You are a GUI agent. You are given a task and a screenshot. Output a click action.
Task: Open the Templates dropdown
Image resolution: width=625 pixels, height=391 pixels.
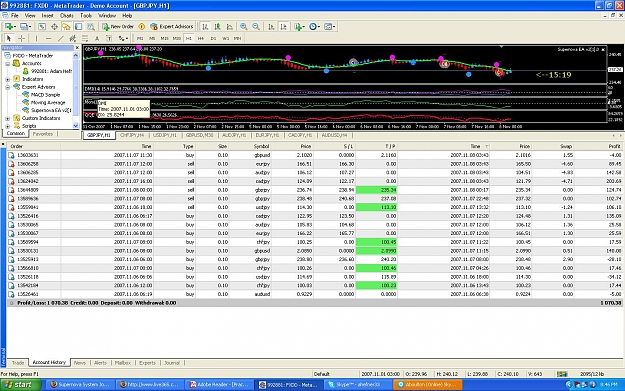(x=330, y=26)
